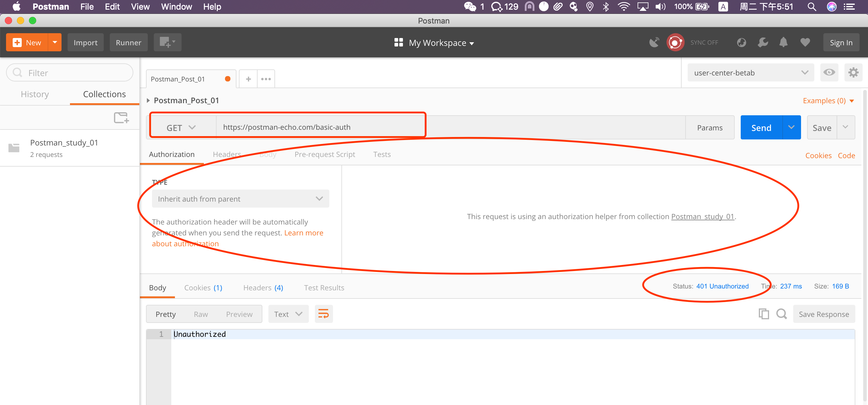Click the heart icon in the header
The width and height of the screenshot is (868, 405).
[805, 43]
